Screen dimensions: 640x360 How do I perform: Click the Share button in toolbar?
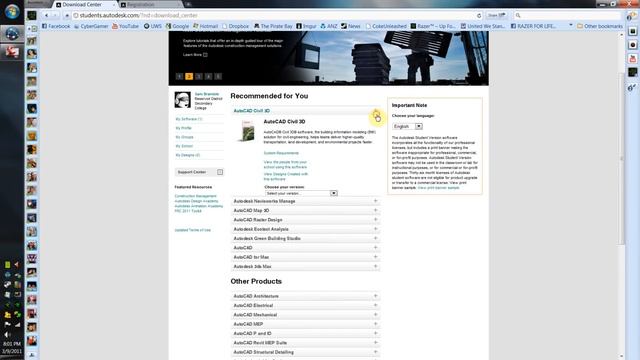point(496,16)
